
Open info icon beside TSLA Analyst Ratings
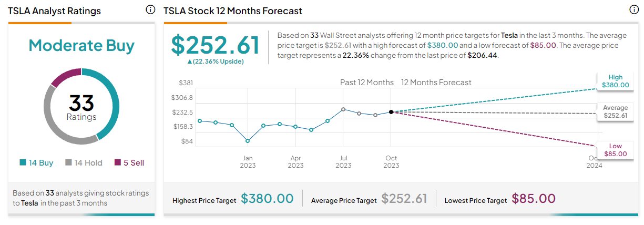(x=150, y=10)
